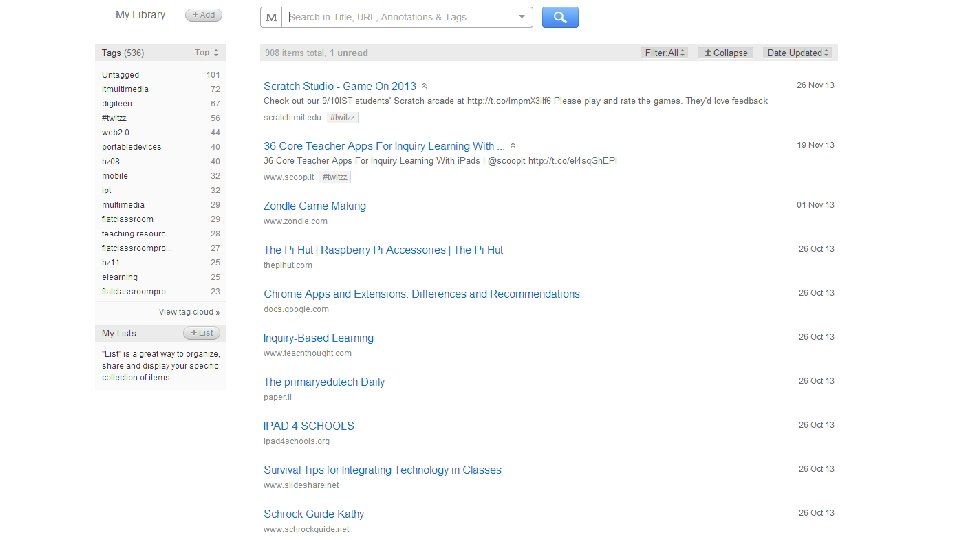This screenshot has width=960, height=540.
Task: Open Inquiry-Based Learning link
Action: [x=318, y=338]
